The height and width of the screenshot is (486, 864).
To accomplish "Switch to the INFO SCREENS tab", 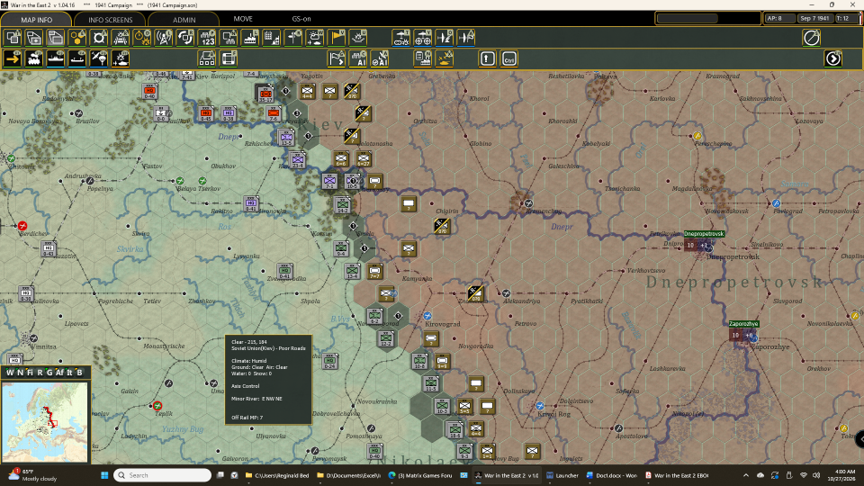I will pos(110,19).
